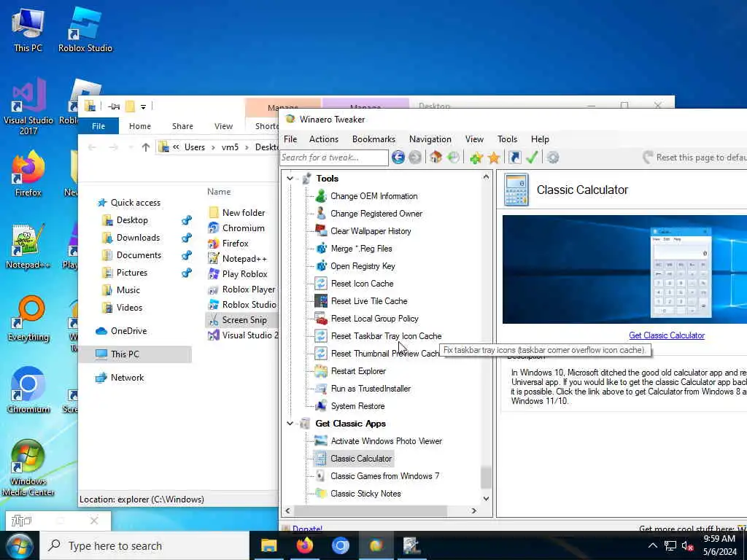Click Name column header in Explorer
The width and height of the screenshot is (747, 560).
(219, 192)
